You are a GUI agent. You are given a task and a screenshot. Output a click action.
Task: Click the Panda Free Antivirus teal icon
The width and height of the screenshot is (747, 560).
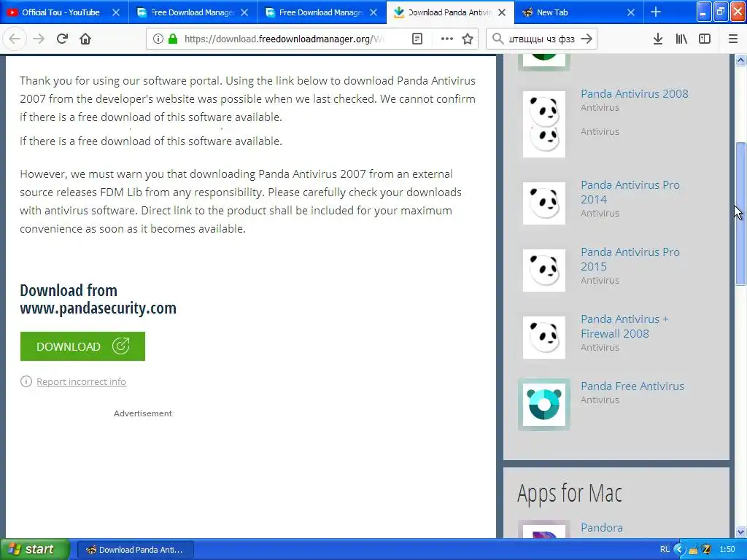pyautogui.click(x=544, y=405)
